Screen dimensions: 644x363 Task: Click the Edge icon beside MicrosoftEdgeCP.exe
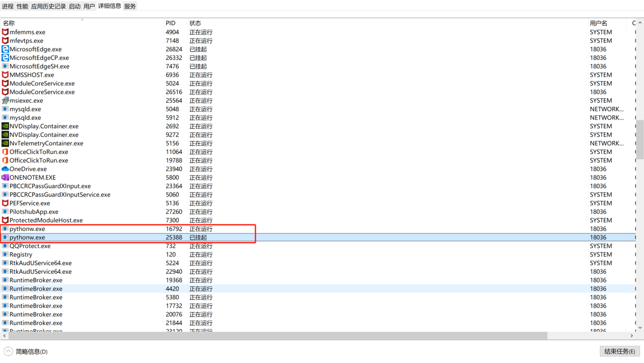point(5,58)
